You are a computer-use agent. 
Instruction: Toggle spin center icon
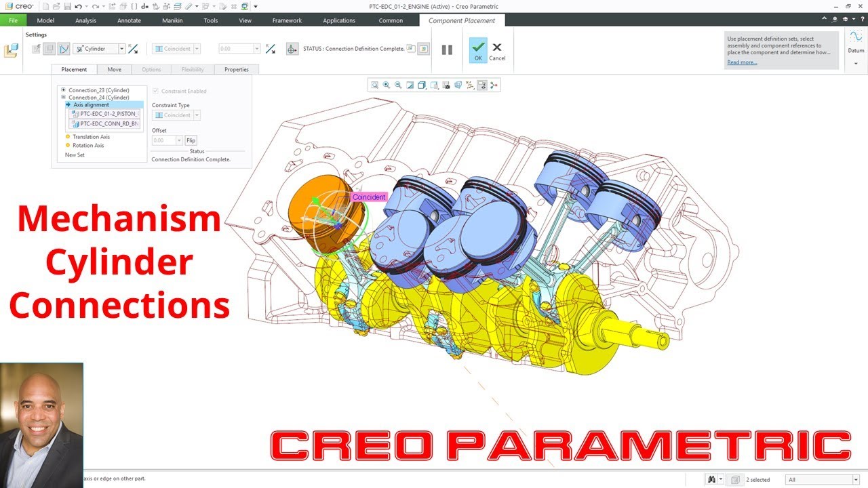494,85
